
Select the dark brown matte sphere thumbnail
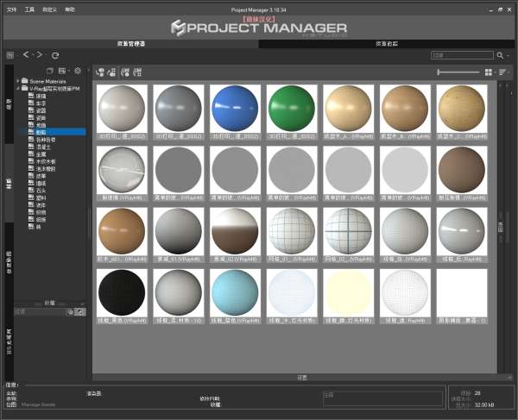462,170
